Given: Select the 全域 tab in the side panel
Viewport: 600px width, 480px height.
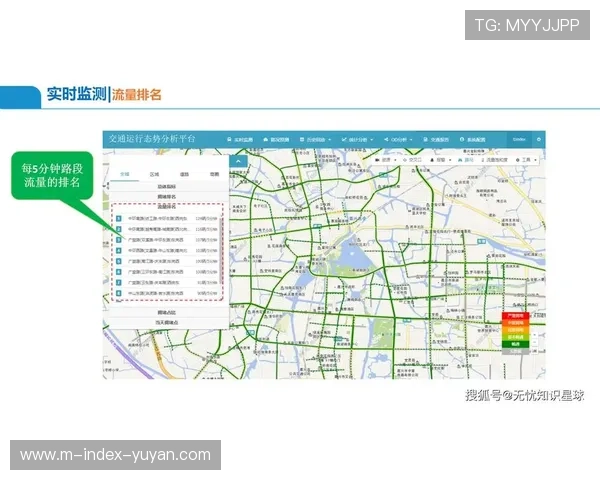Looking at the screenshot, I should click(125, 174).
